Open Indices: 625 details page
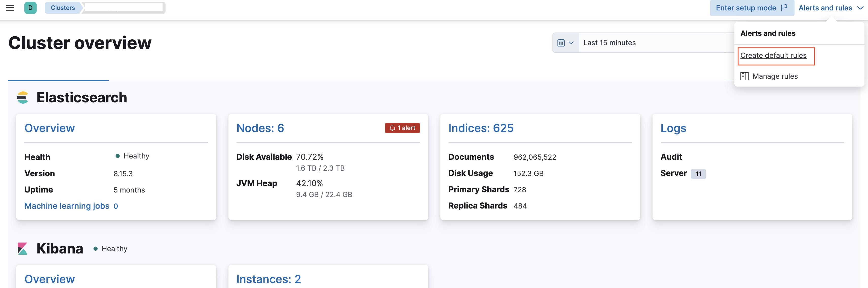Image resolution: width=868 pixels, height=288 pixels. pyautogui.click(x=481, y=128)
